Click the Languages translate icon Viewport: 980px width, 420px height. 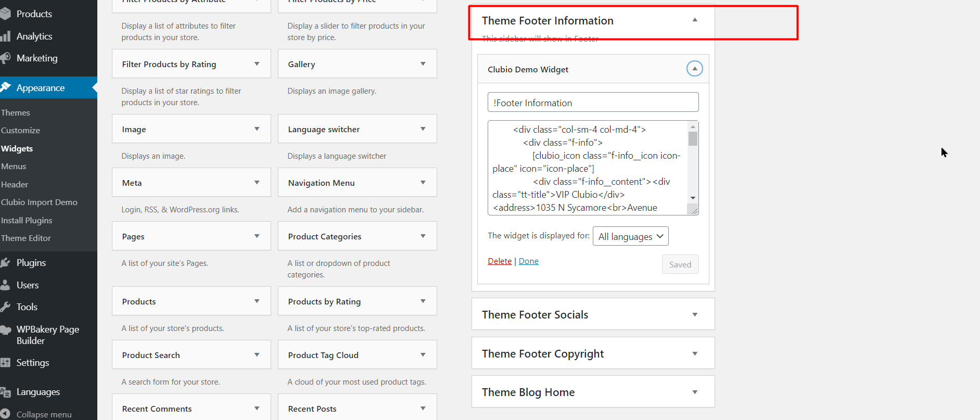pos(6,392)
